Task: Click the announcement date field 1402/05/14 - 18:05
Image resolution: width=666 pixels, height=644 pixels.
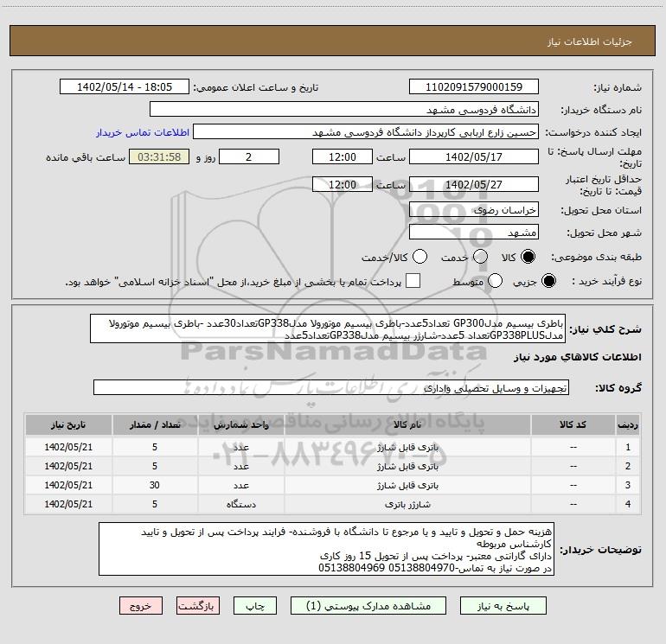Action: tap(125, 87)
